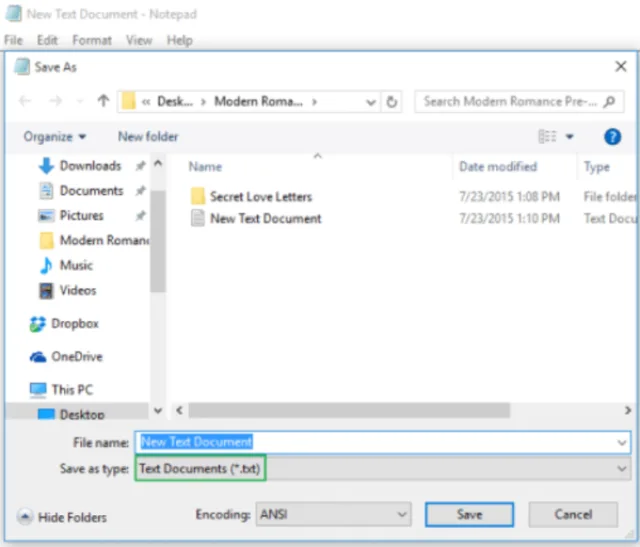This screenshot has width=640, height=547.
Task: Click the Dropbox icon in sidebar
Action: click(x=38, y=324)
